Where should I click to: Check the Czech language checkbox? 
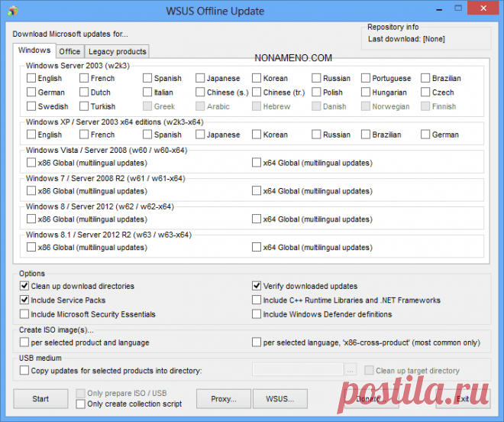pos(425,92)
